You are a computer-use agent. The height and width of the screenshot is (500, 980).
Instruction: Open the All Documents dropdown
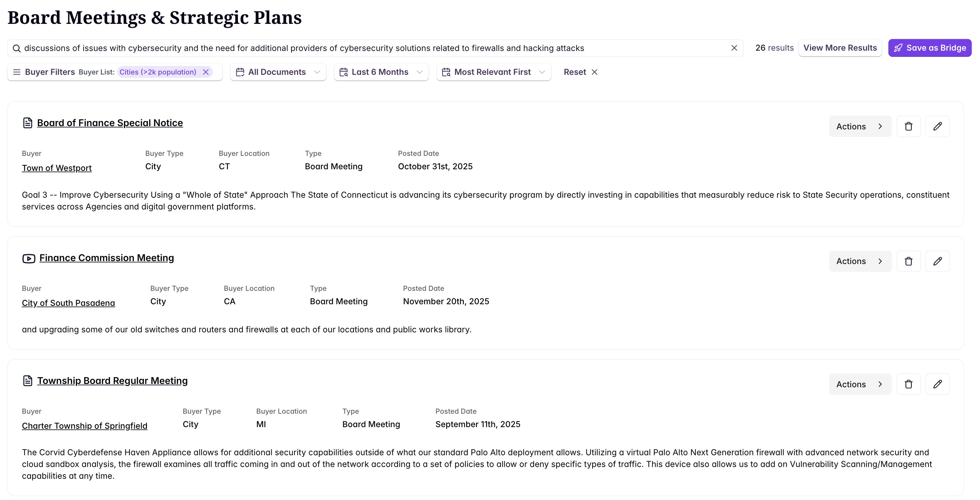(278, 72)
